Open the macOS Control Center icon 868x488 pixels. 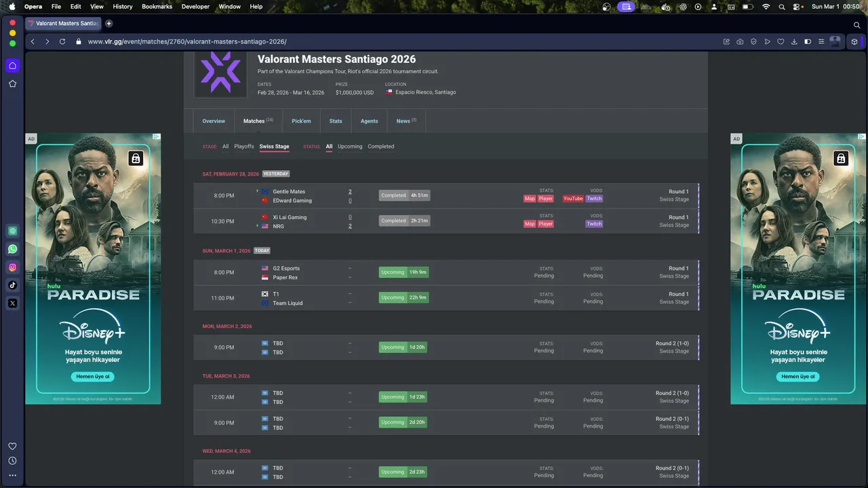coord(798,6)
